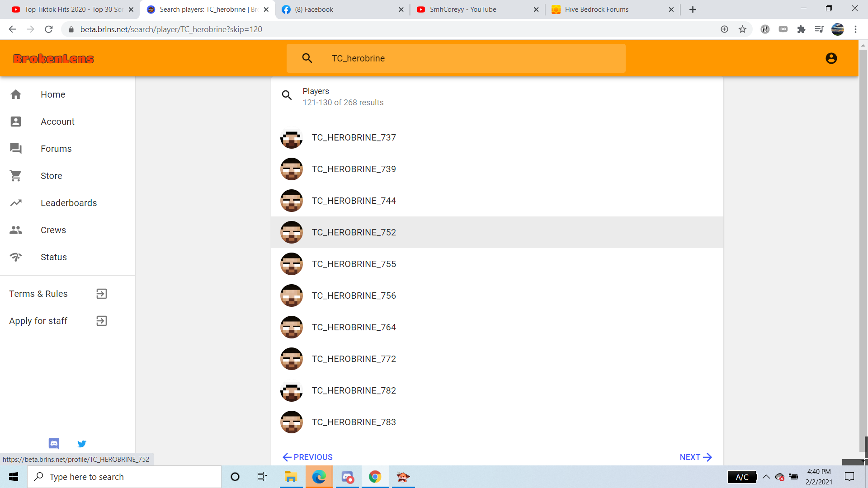Image resolution: width=868 pixels, height=488 pixels.
Task: Open the Discord link icon
Action: (54, 444)
